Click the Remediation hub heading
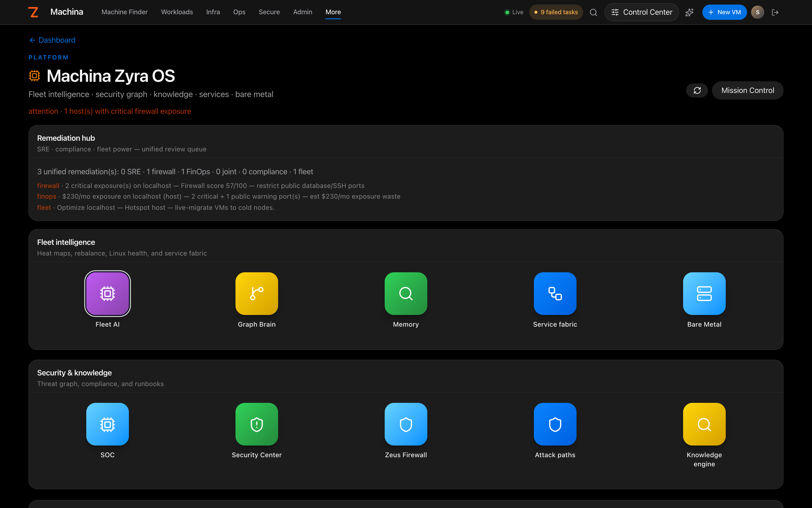 pos(66,138)
